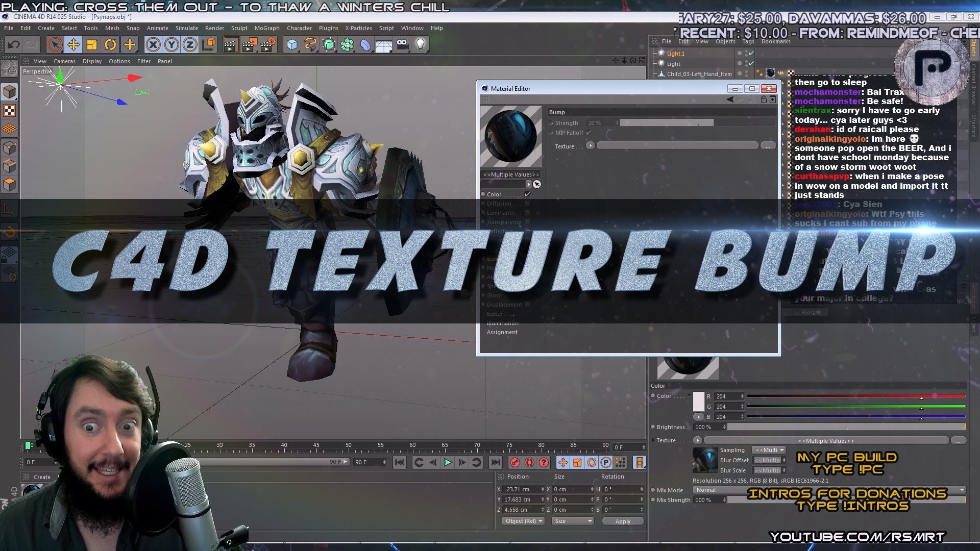Toggle X axis lock
Viewport: 980px width, 551px height.
pyautogui.click(x=153, y=45)
